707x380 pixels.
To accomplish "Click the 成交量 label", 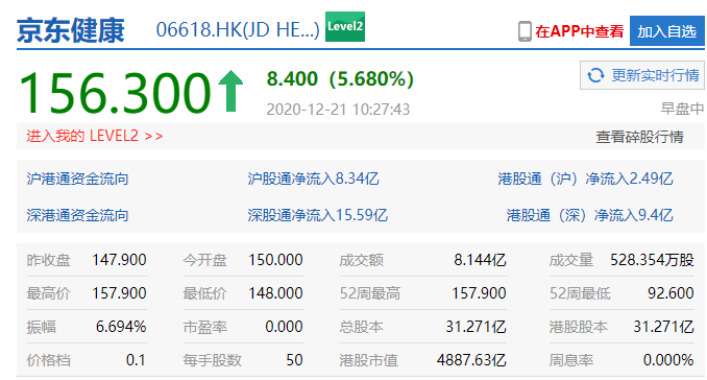I will pos(571,261).
